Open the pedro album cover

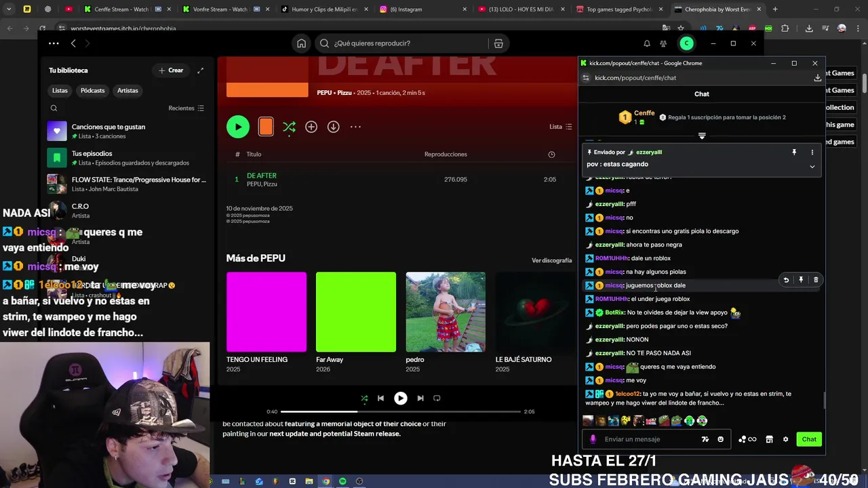pyautogui.click(x=446, y=312)
